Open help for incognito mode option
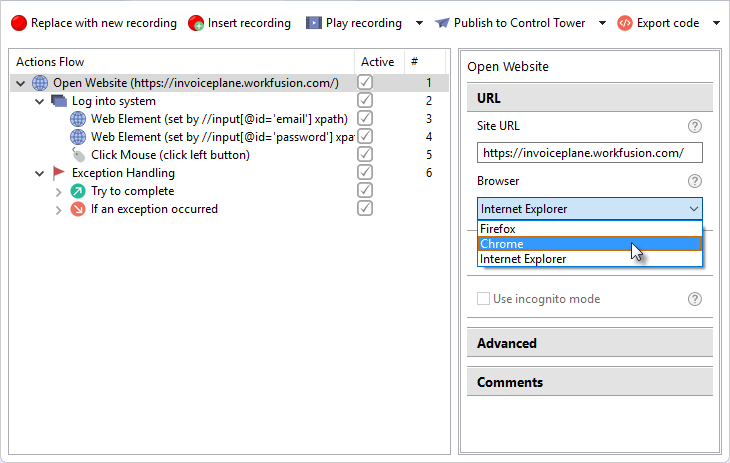 point(695,299)
